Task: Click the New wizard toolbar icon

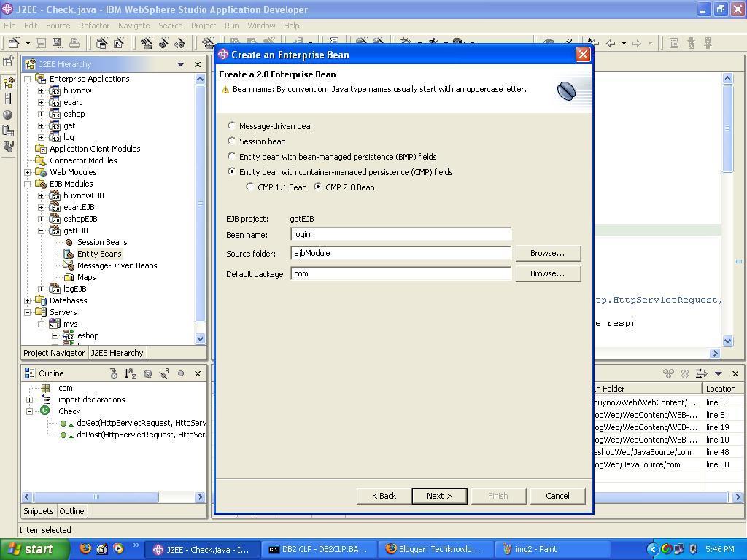Action: (14, 43)
